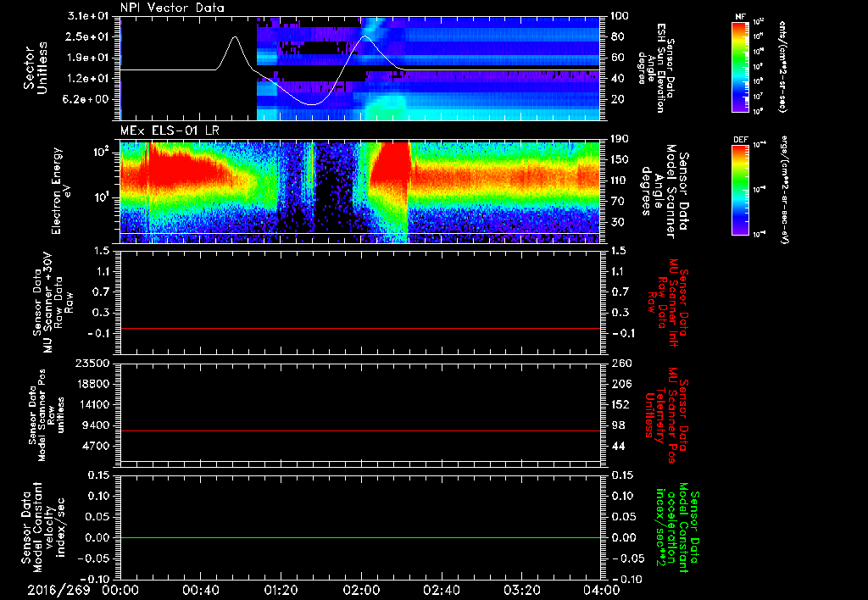Click the MEx ELS-01 LR panel title

170,131
